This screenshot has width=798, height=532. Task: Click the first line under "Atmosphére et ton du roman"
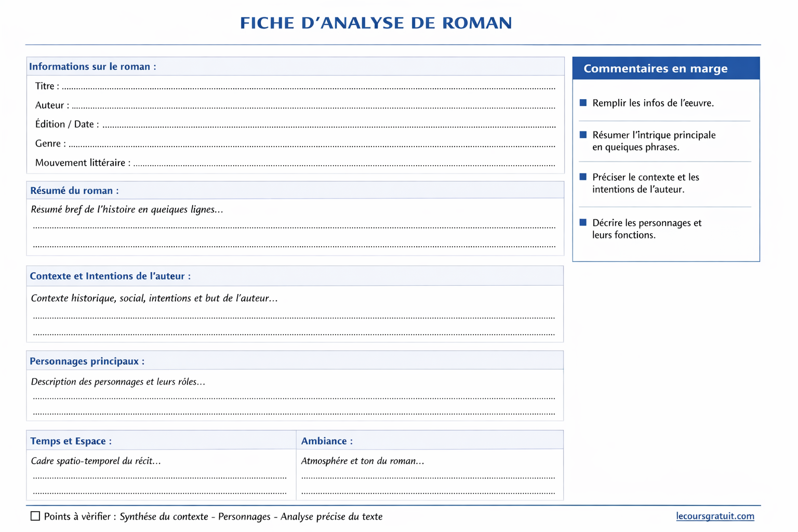pyautogui.click(x=428, y=476)
